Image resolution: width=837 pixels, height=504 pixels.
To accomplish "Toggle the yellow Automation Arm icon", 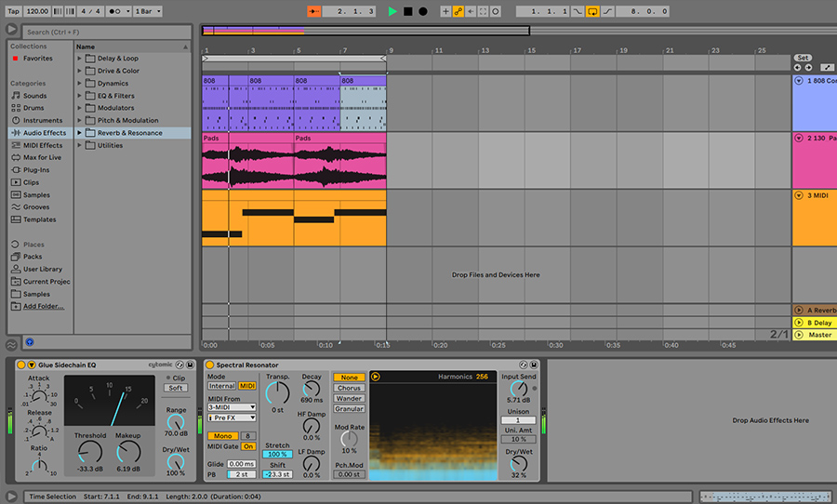I will pyautogui.click(x=458, y=11).
